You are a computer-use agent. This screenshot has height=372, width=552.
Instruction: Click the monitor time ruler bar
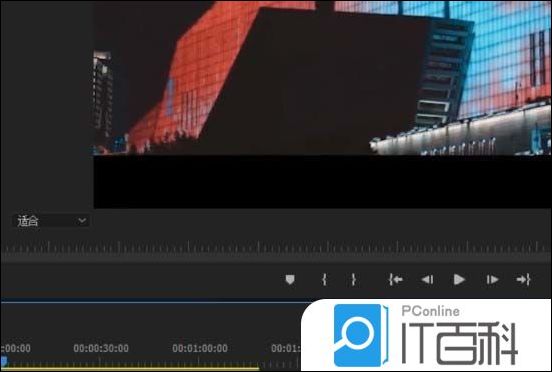[x=276, y=248]
